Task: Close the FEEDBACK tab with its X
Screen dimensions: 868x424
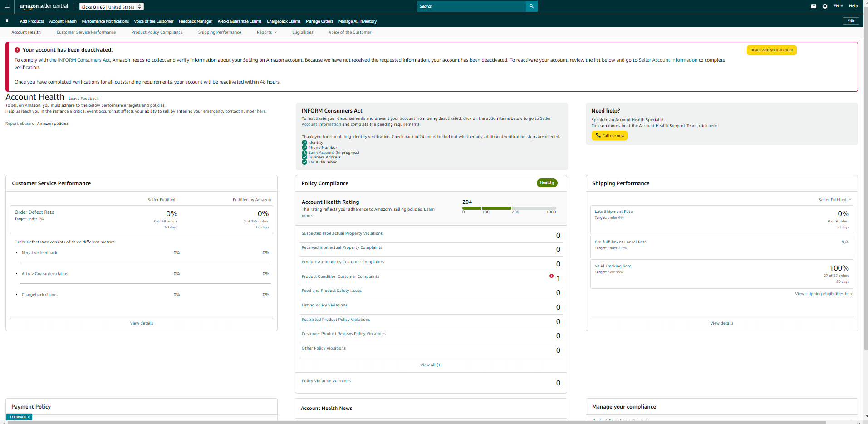Action: click(x=29, y=417)
